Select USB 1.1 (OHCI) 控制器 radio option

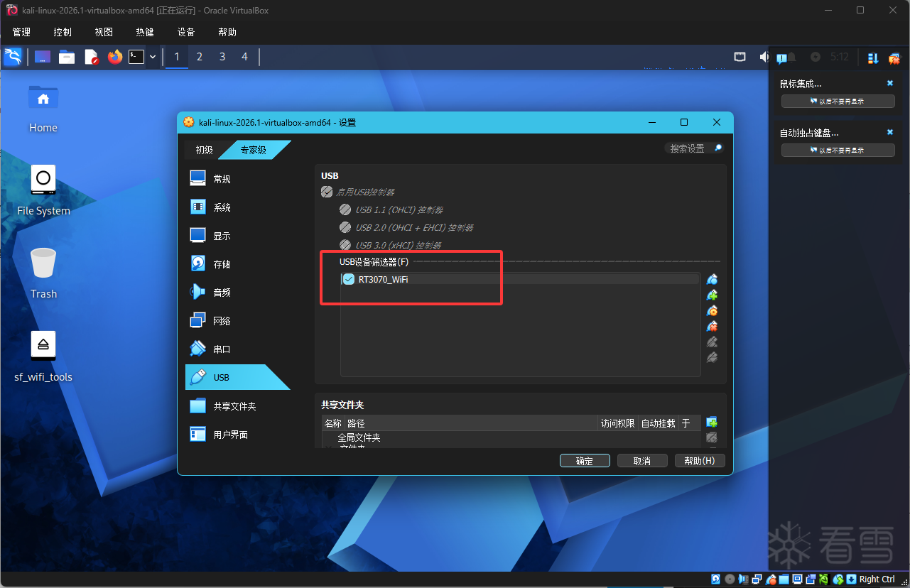pos(345,209)
